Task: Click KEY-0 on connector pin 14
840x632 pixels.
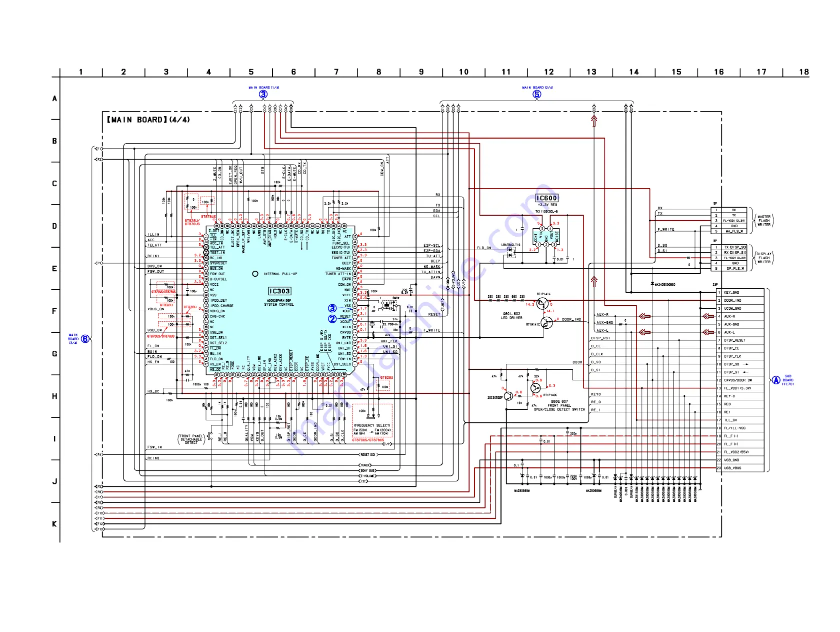Action: pyautogui.click(x=729, y=396)
